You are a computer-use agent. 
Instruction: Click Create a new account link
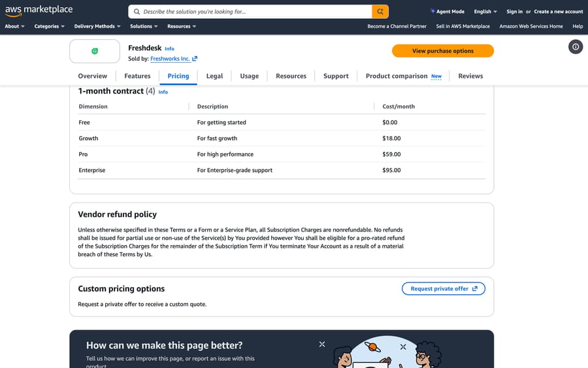pyautogui.click(x=559, y=12)
